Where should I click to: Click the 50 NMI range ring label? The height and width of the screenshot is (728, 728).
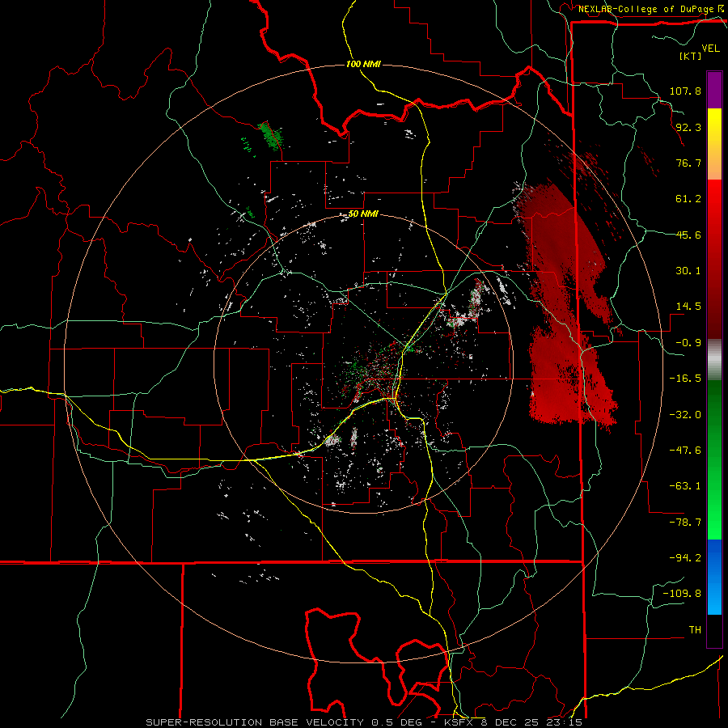click(x=363, y=214)
